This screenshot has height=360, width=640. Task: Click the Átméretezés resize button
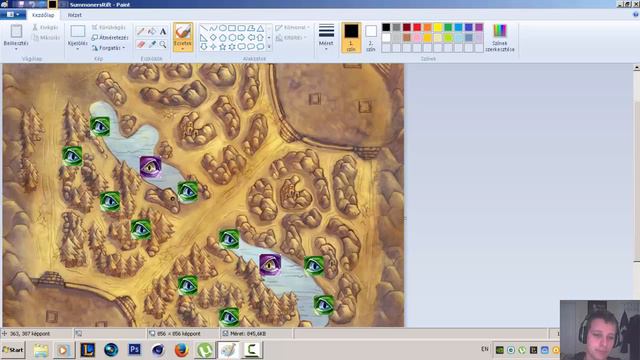click(x=110, y=38)
